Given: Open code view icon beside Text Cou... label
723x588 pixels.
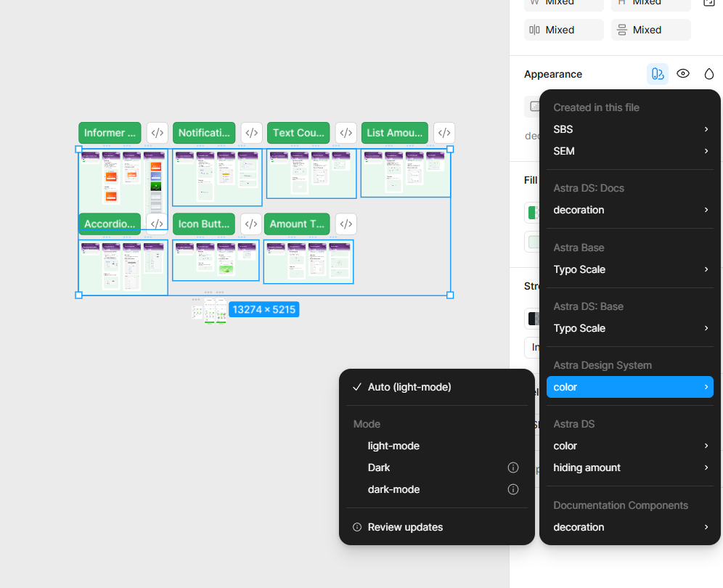Looking at the screenshot, I should pos(346,133).
